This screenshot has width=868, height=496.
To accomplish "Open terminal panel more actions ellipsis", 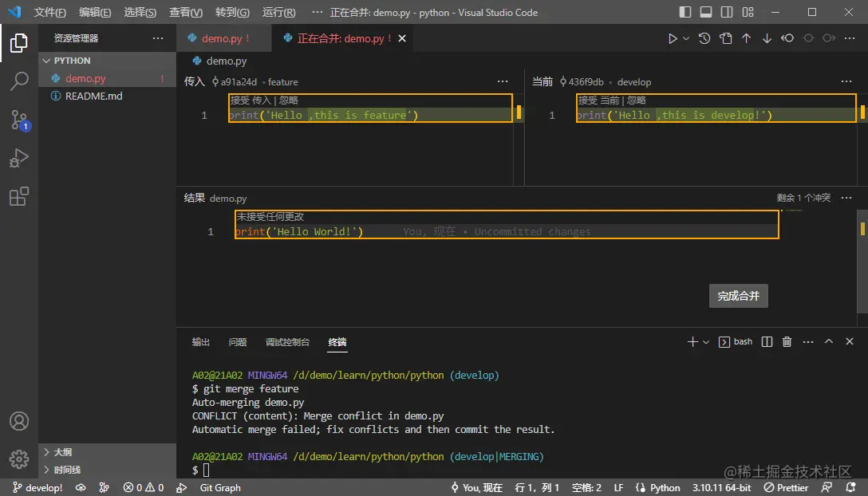I will click(x=808, y=342).
